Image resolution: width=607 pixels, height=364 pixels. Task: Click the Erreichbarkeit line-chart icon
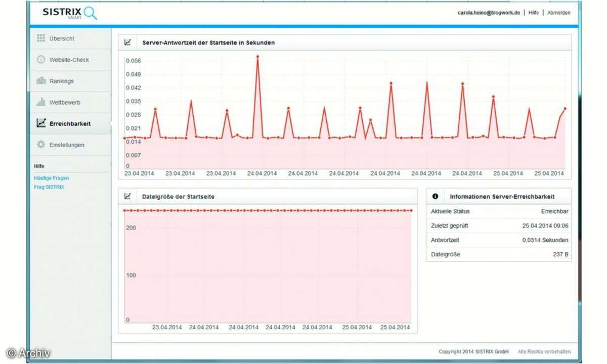pyautogui.click(x=41, y=123)
